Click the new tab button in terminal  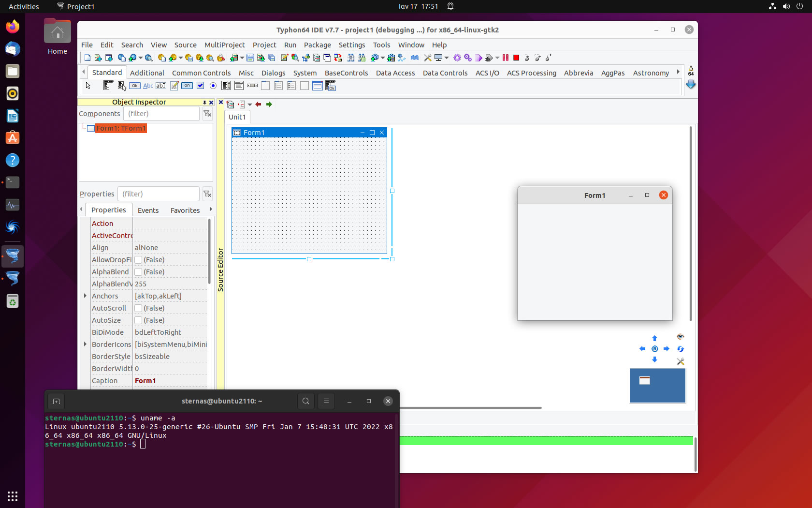coord(56,401)
